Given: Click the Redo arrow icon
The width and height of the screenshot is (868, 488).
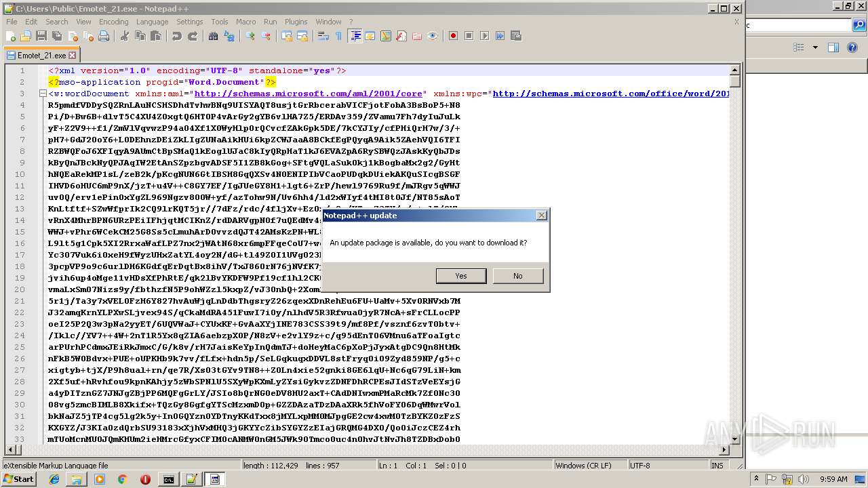Looking at the screenshot, I should point(193,36).
